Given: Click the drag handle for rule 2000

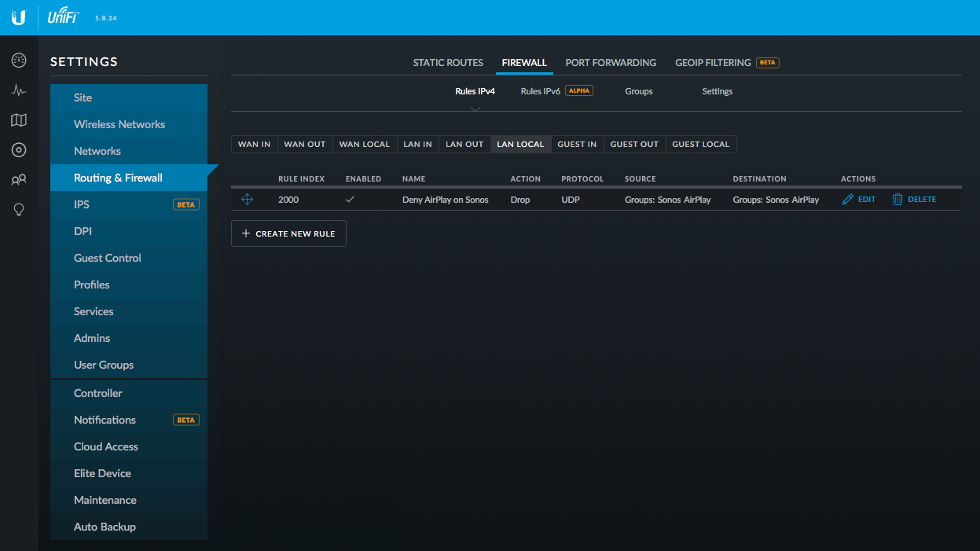Looking at the screenshot, I should tap(247, 200).
